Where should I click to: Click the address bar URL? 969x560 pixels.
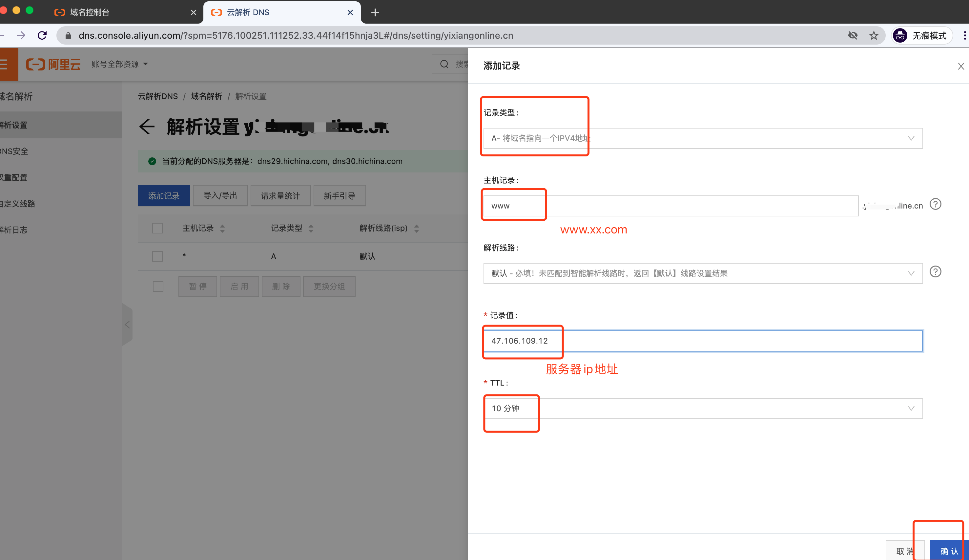(x=296, y=35)
